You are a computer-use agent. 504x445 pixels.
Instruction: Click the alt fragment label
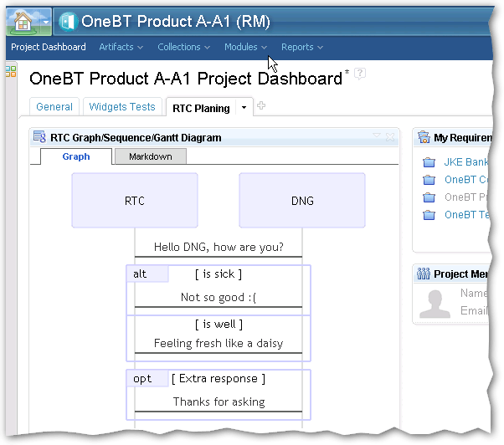pyautogui.click(x=147, y=274)
